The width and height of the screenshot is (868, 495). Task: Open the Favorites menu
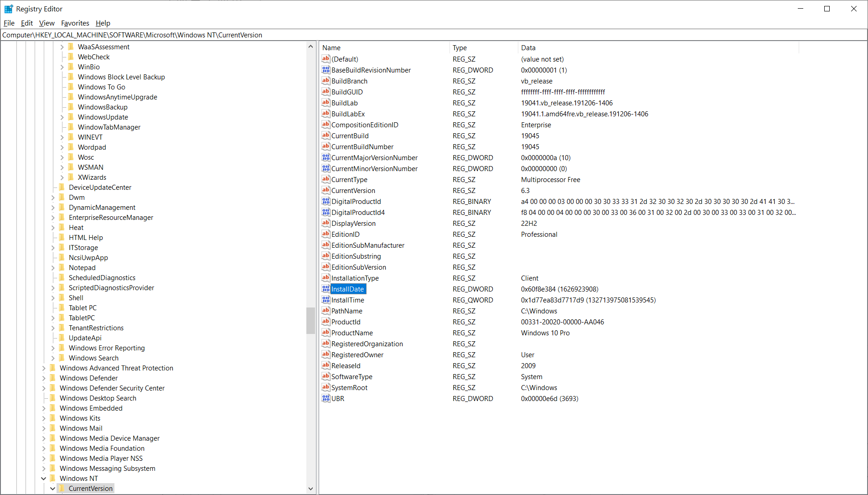pyautogui.click(x=75, y=23)
